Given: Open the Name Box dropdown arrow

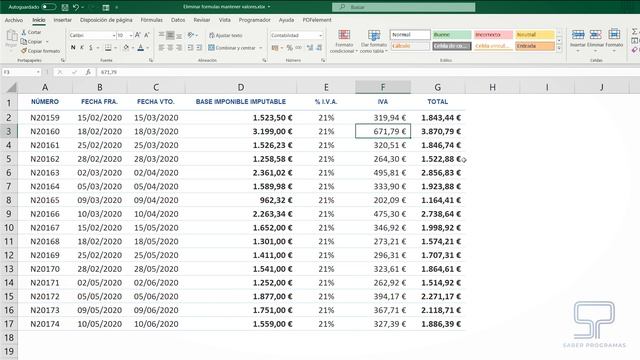Looking at the screenshot, I should 38,72.
